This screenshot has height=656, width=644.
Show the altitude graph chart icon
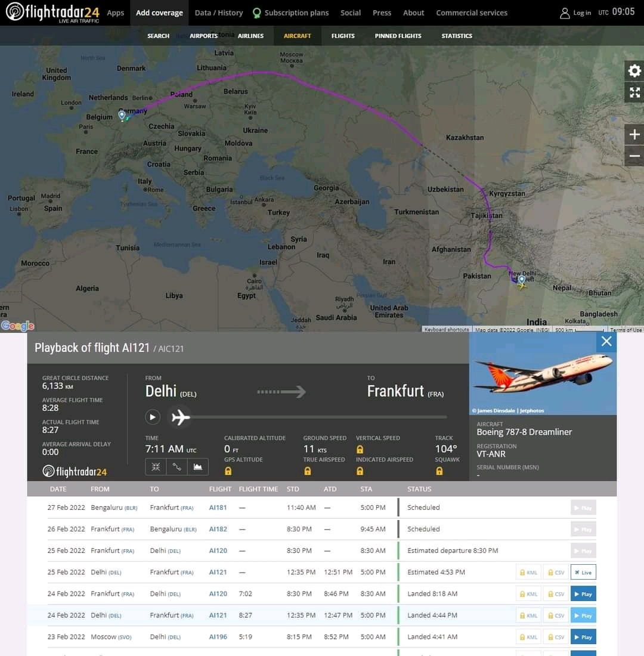pyautogui.click(x=198, y=467)
